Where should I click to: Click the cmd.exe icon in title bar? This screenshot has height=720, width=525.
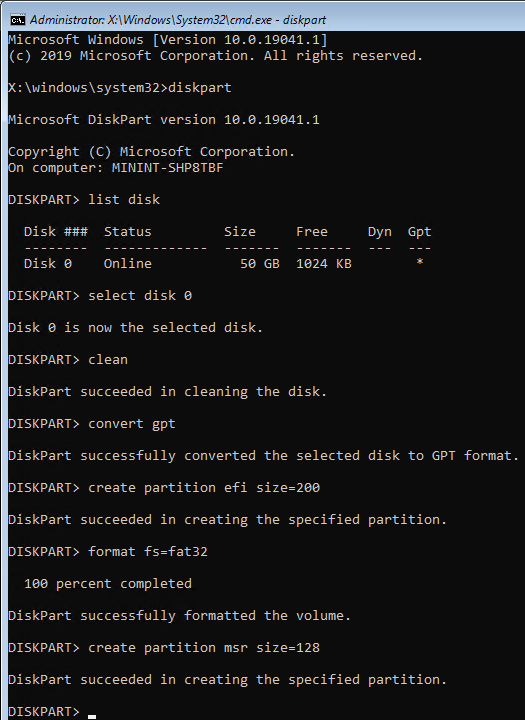(17, 20)
